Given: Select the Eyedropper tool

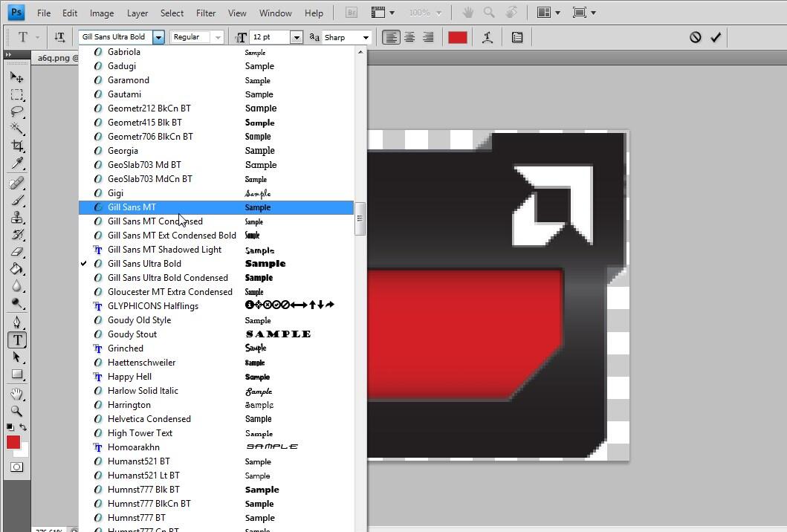Looking at the screenshot, I should pos(16,163).
